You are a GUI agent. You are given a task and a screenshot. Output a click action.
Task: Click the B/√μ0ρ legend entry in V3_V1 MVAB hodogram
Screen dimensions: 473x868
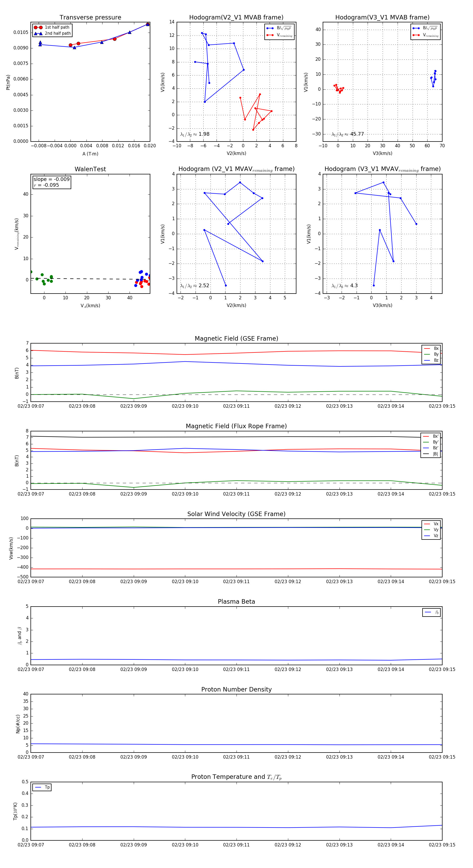coord(425,28)
